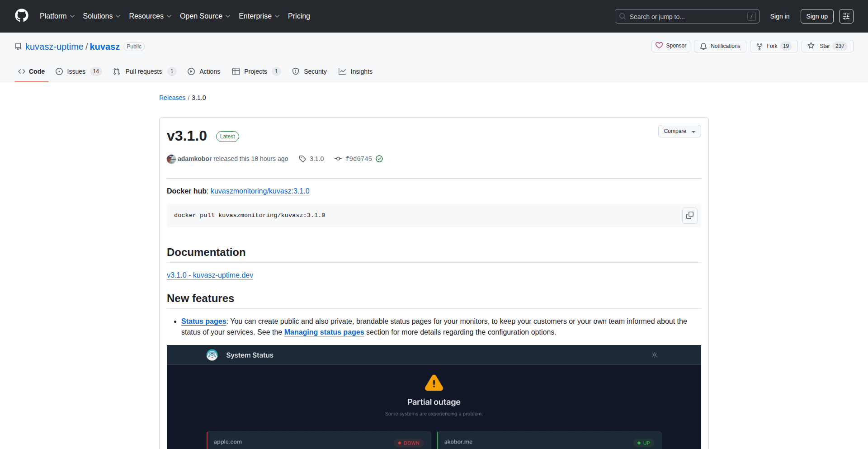The height and width of the screenshot is (449, 868).
Task: Open the 3.1.0 tag link
Action: pyautogui.click(x=311, y=159)
